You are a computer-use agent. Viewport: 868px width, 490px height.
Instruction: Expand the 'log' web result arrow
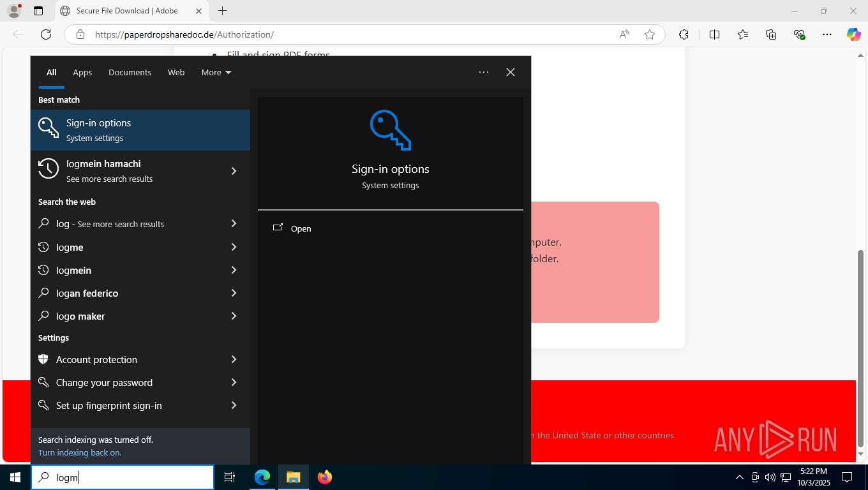[234, 223]
